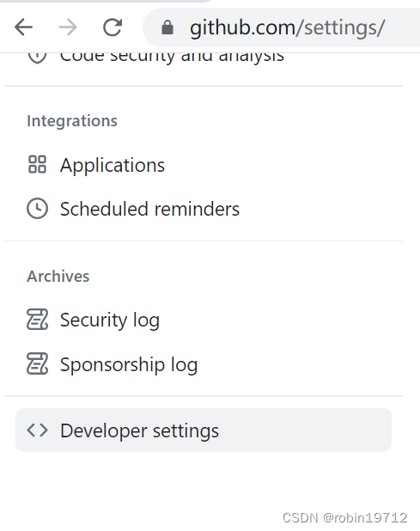Viewport: 420px width, 531px height.
Task: Click the Sponsorship log scroll icon
Action: [x=37, y=363]
